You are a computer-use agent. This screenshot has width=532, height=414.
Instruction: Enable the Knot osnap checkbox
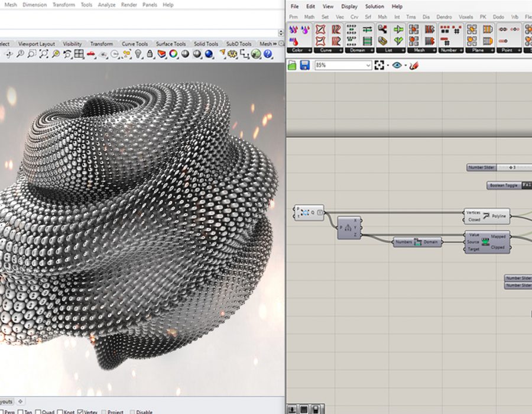pos(60,412)
